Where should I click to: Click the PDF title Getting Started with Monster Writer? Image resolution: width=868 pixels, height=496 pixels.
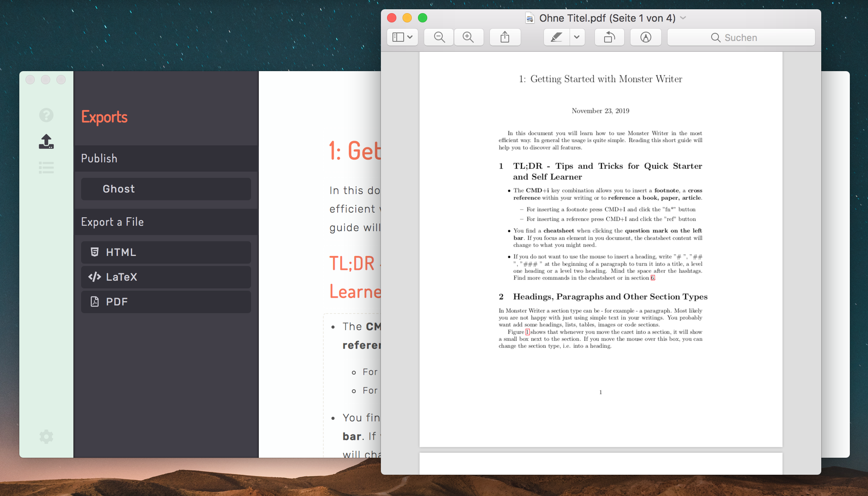pyautogui.click(x=600, y=79)
